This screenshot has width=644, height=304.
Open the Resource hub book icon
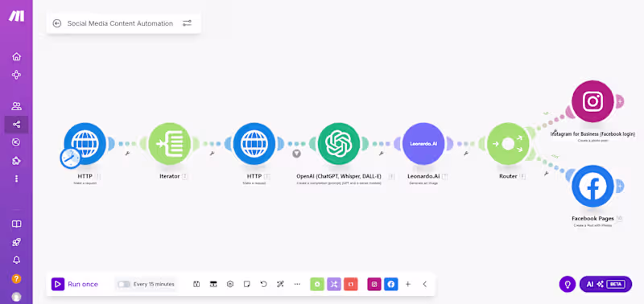click(16, 224)
